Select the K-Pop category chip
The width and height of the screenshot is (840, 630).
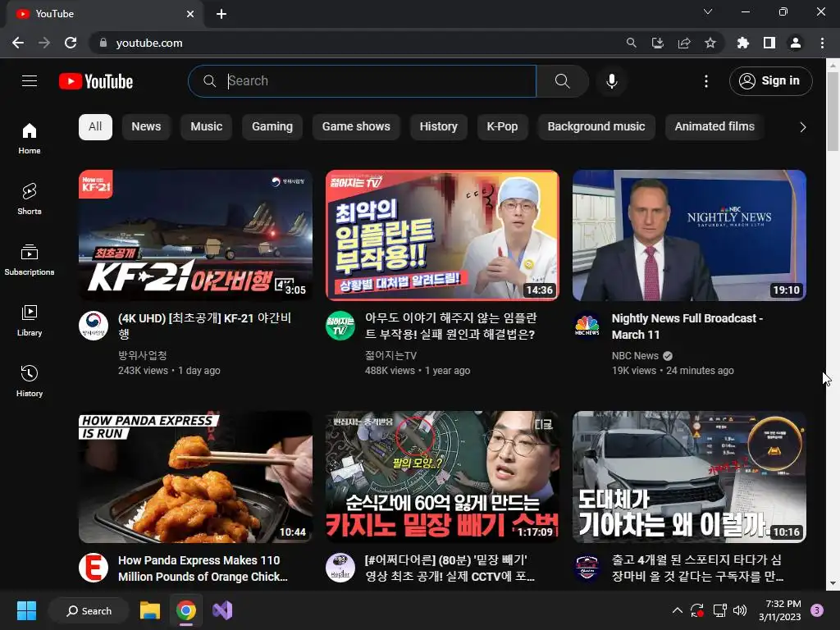point(502,127)
